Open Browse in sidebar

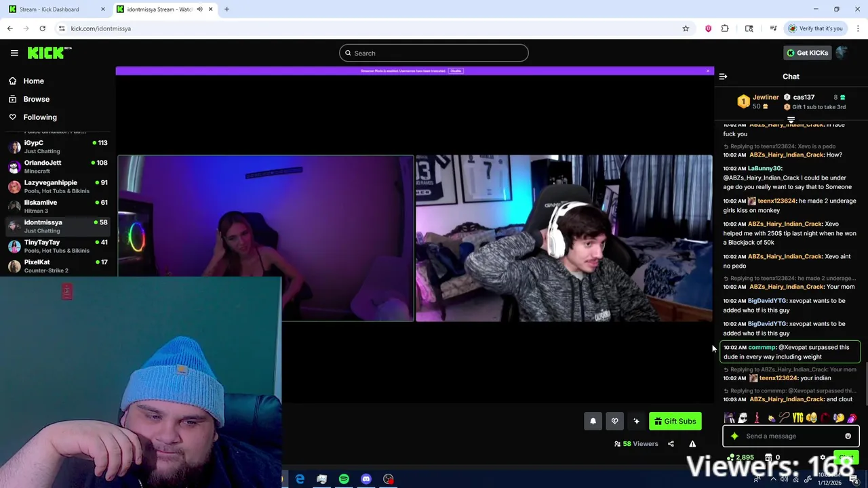coord(36,99)
